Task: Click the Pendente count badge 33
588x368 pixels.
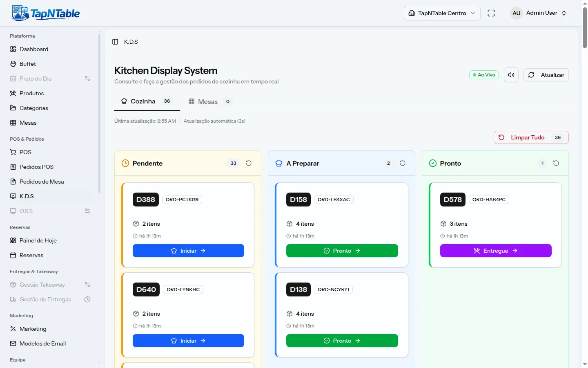Action: [233, 163]
